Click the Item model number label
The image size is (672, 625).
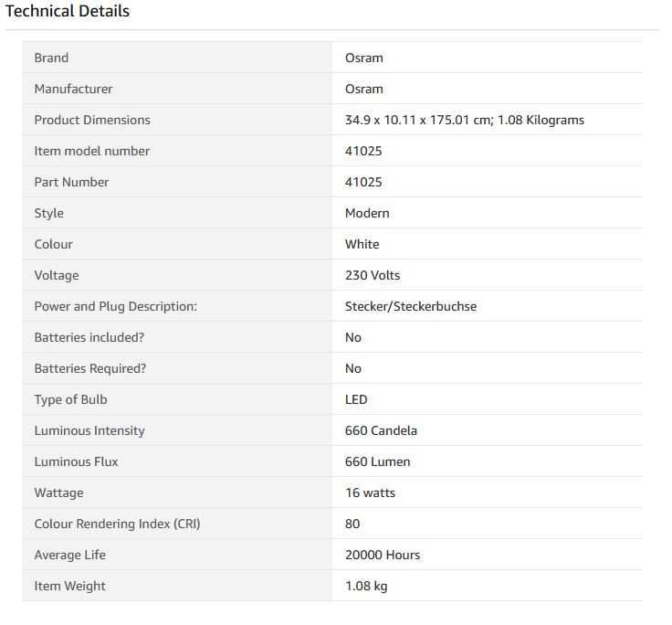tap(92, 151)
